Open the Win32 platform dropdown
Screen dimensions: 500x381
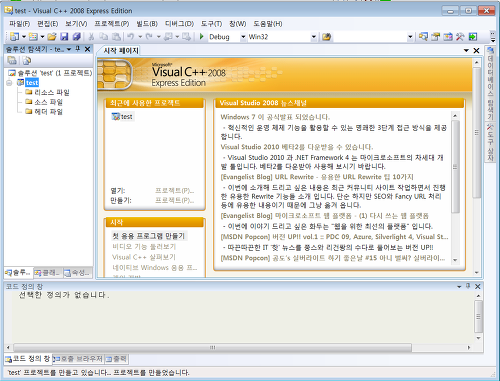click(314, 37)
